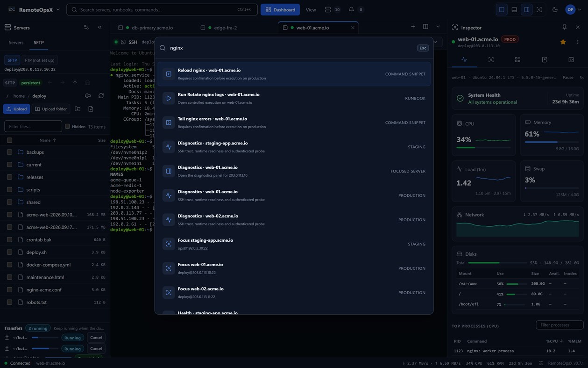Sort processes by %CPU column
The height and width of the screenshot is (368, 588).
coord(554,341)
